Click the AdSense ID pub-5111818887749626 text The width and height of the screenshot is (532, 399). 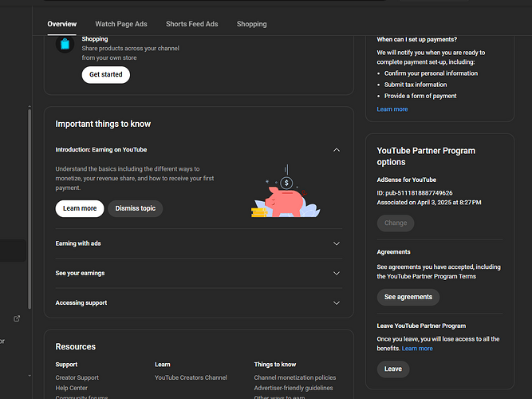pyautogui.click(x=415, y=193)
